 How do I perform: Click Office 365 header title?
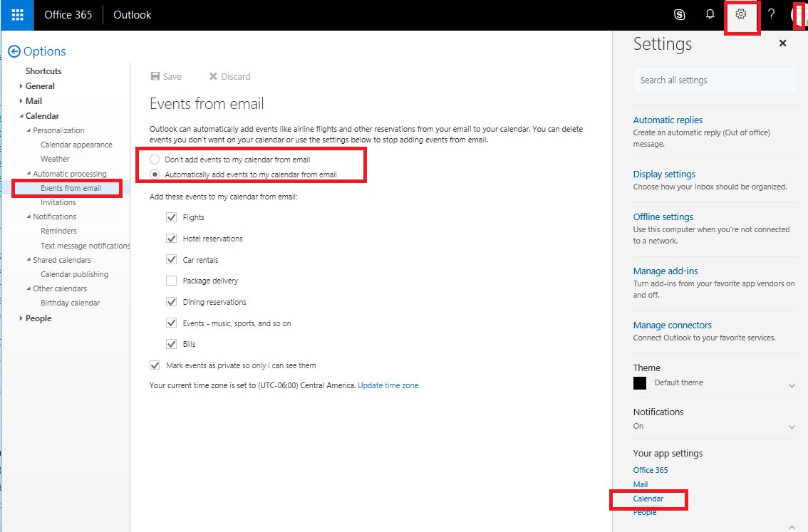tap(68, 15)
